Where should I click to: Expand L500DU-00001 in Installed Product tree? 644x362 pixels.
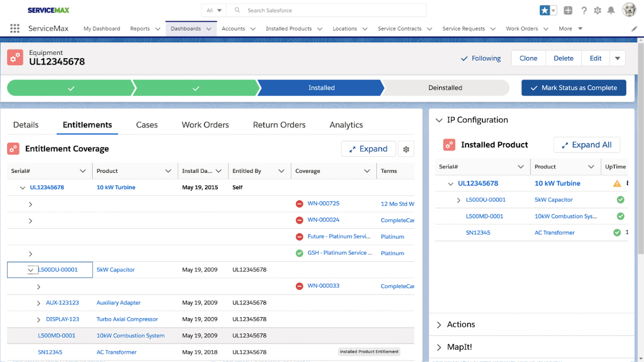click(x=458, y=200)
